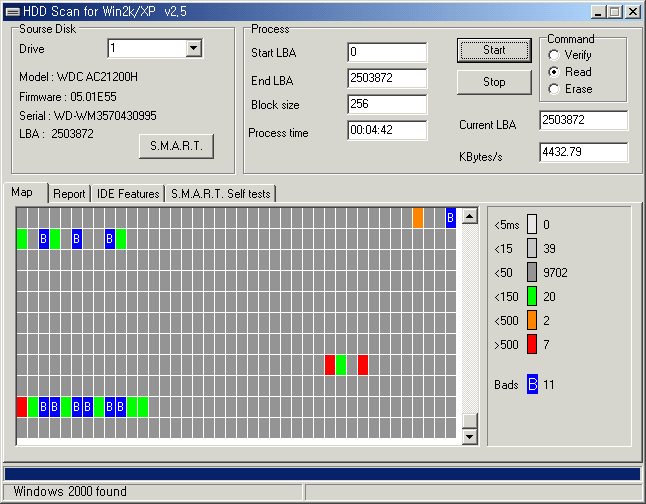Click the Windows 2000 found status text
This screenshot has width=646, height=504.
coord(70,491)
